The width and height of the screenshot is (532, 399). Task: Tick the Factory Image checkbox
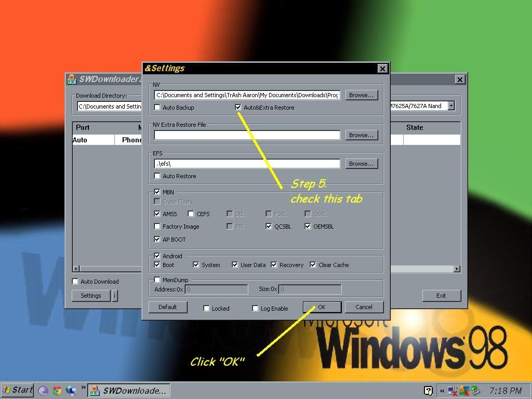coord(157,227)
